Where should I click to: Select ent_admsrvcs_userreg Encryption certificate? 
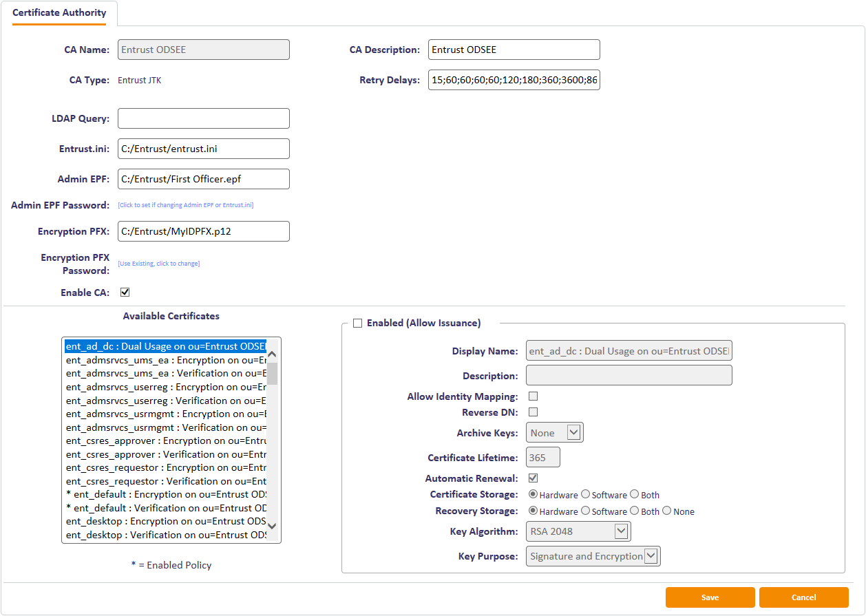(x=166, y=387)
